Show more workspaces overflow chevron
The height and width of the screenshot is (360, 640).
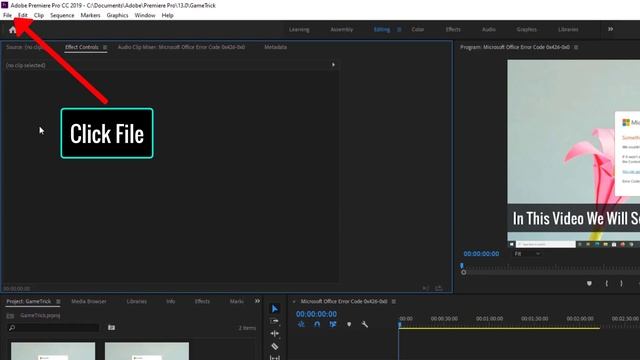coord(611,29)
